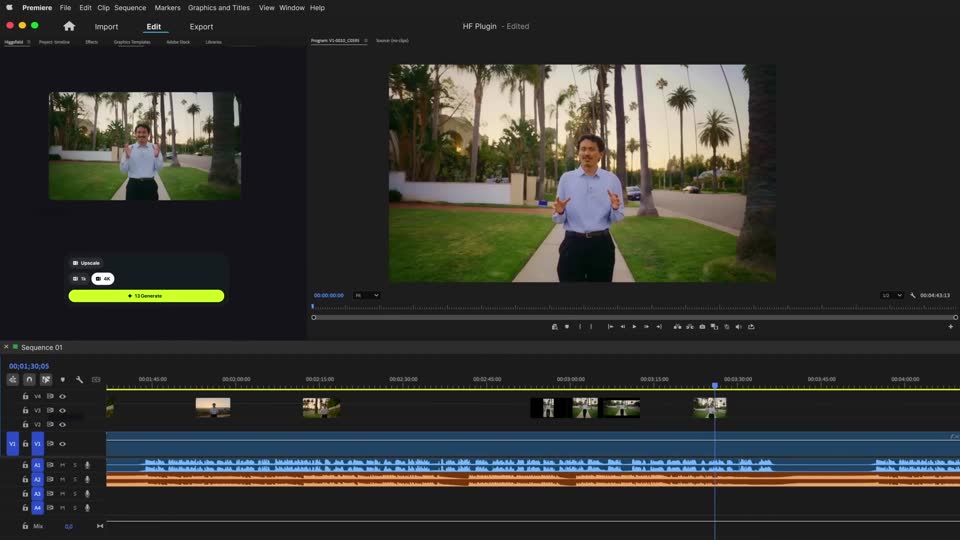
Task: Click the Higgsfield preview thumbnail
Action: [145, 146]
